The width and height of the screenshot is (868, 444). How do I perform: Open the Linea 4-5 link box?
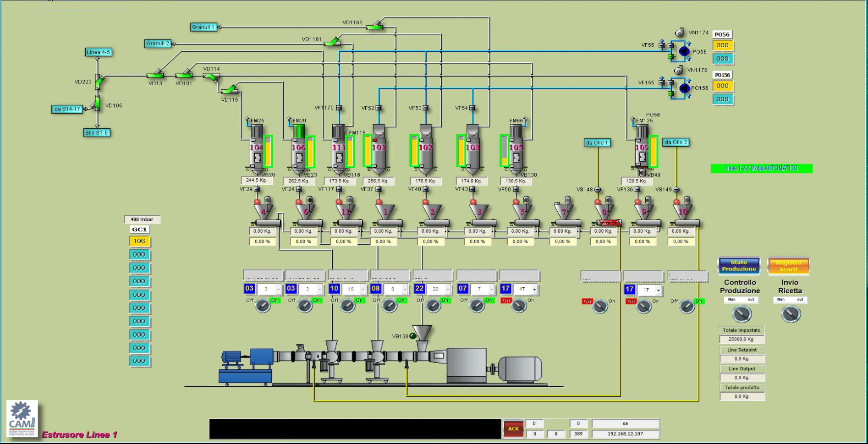[98, 52]
